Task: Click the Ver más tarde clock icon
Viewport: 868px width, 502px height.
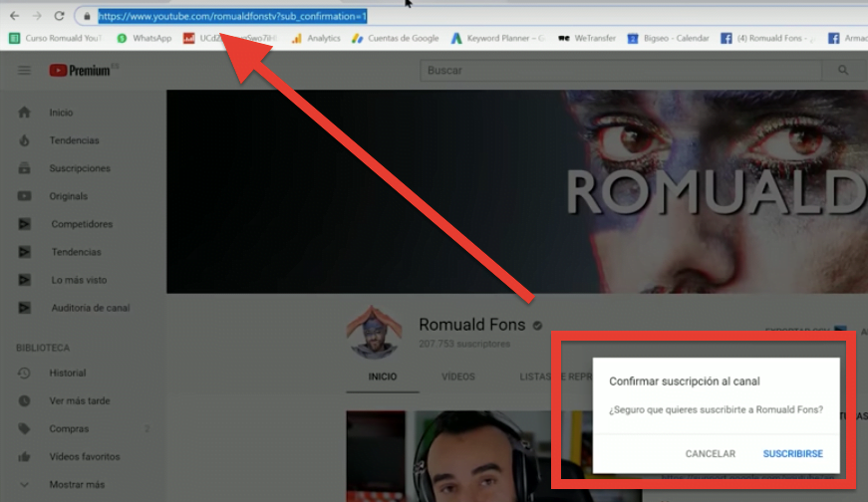Action: [x=24, y=400]
